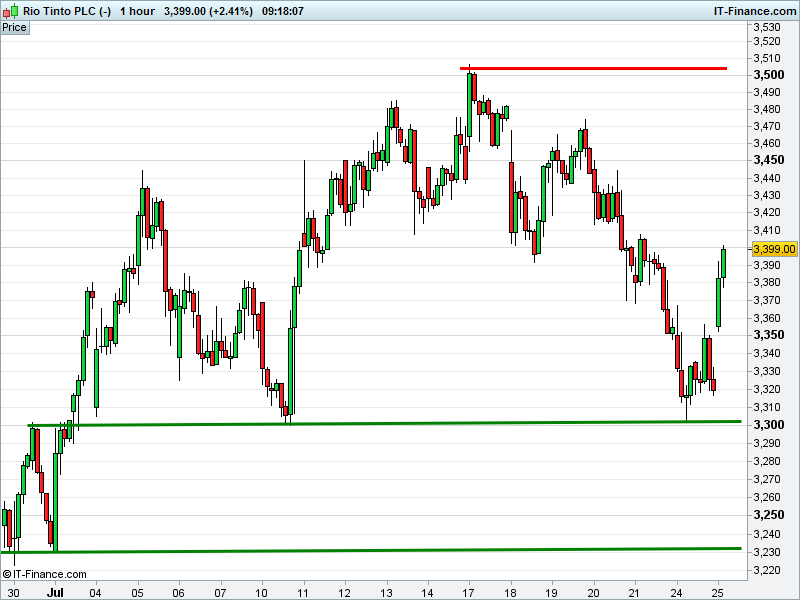Image resolution: width=800 pixels, height=600 pixels.
Task: Click the Price label button
Action: tap(14, 28)
